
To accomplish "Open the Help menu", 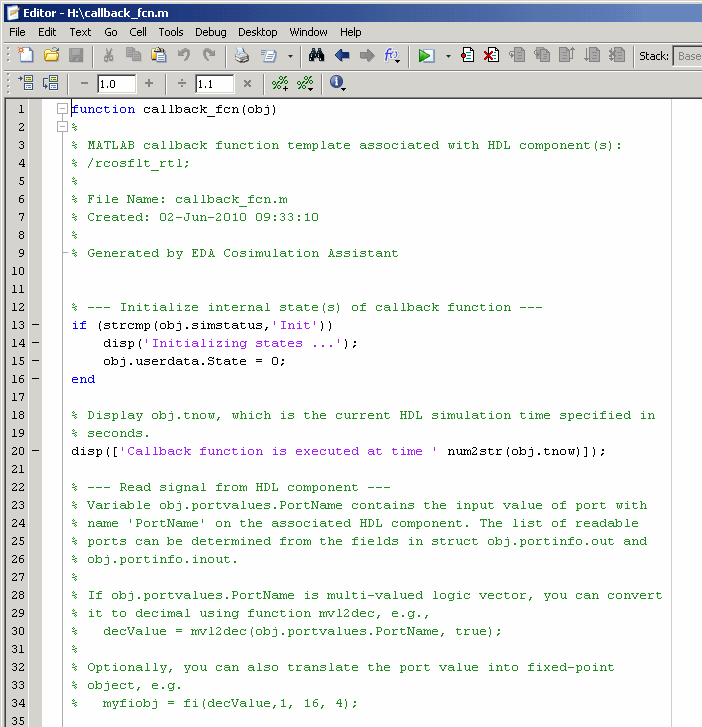I will point(350,32).
